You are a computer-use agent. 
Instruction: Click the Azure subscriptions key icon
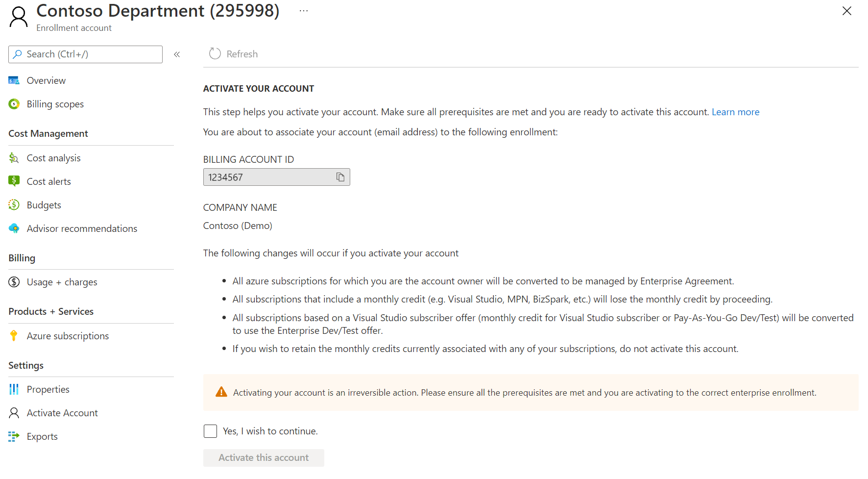[x=14, y=336]
